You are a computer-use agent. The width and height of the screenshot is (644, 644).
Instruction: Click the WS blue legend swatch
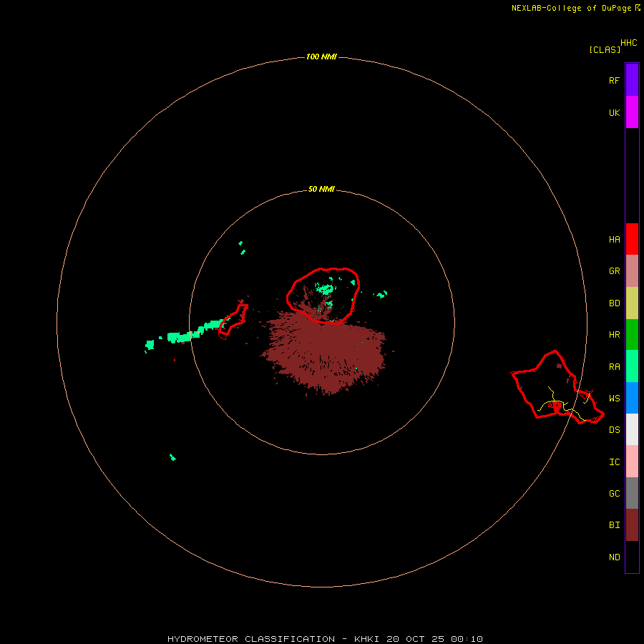coord(632,398)
